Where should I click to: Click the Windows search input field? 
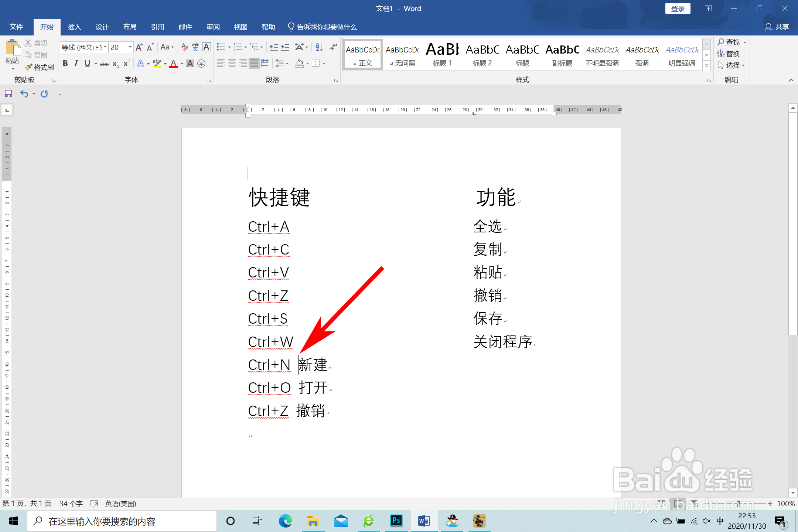coord(122,521)
